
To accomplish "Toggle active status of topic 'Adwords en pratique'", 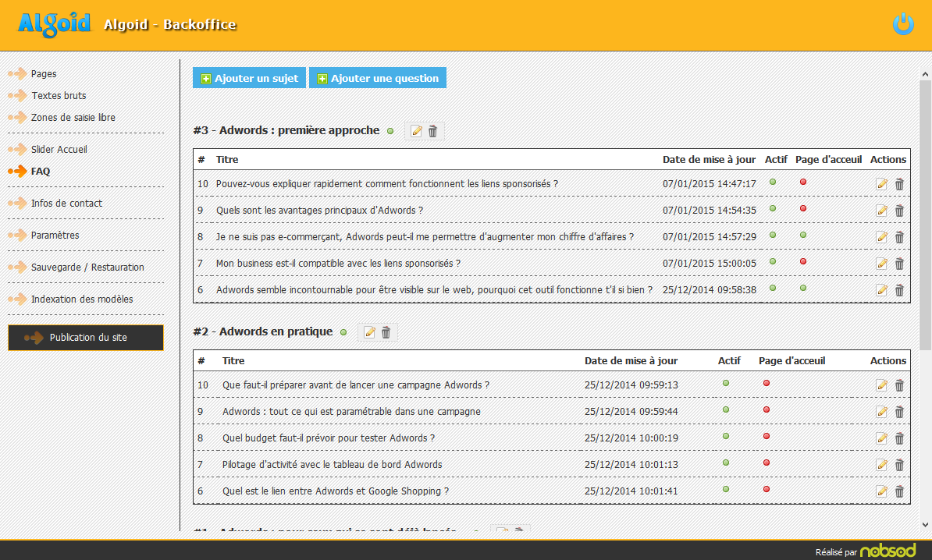I will pyautogui.click(x=343, y=332).
